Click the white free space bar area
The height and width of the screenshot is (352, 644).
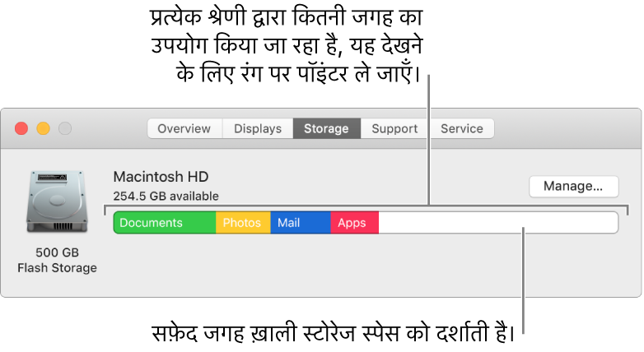tap(497, 223)
